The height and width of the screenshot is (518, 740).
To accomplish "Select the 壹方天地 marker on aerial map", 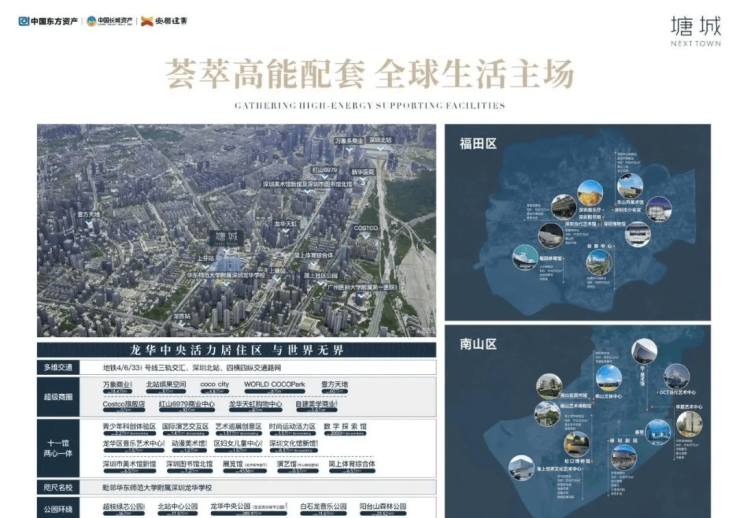I will pyautogui.click(x=89, y=213).
